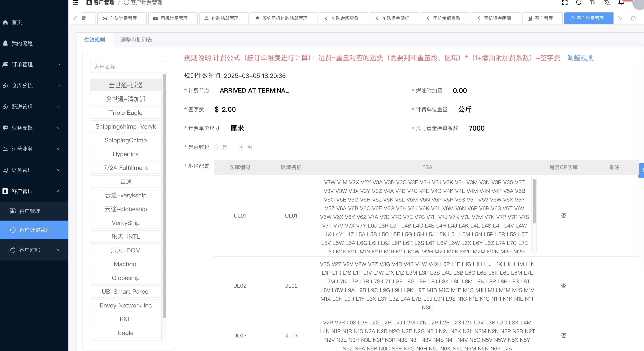Switch to the 调整审批列表 tab
The width and height of the screenshot is (644, 351).
(136, 40)
